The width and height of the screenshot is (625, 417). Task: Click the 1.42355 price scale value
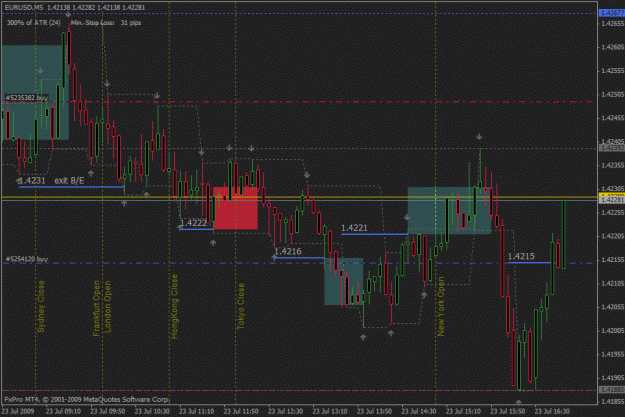tap(612, 165)
